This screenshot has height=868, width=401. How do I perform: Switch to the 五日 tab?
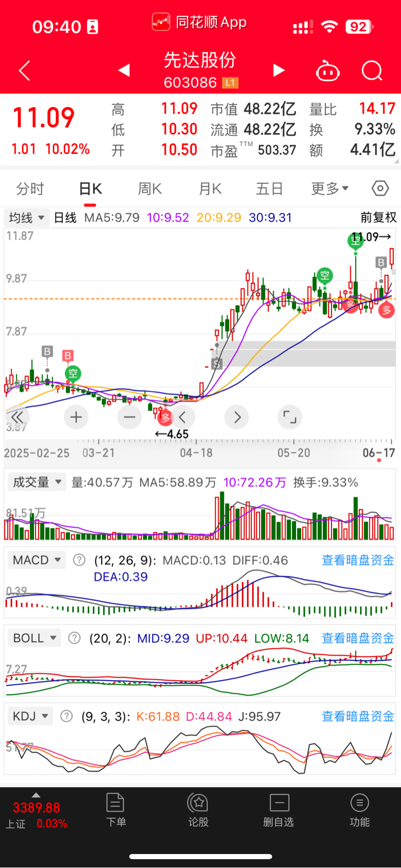pos(269,188)
